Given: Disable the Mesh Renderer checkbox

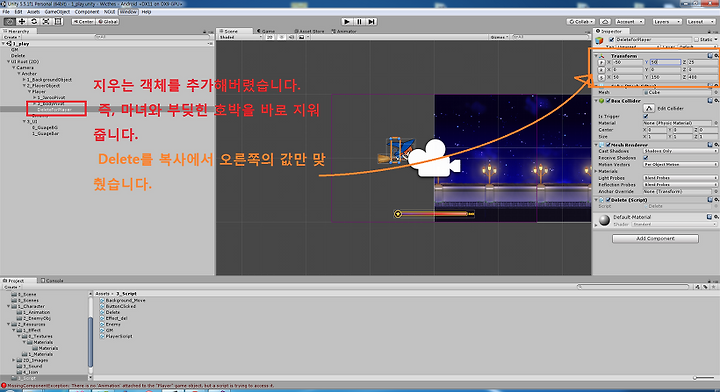Looking at the screenshot, I should click(x=608, y=145).
